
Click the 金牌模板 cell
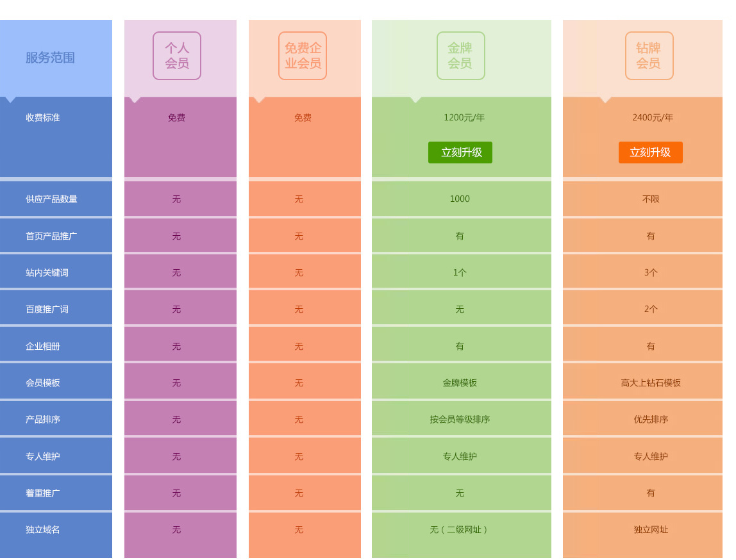460,383
